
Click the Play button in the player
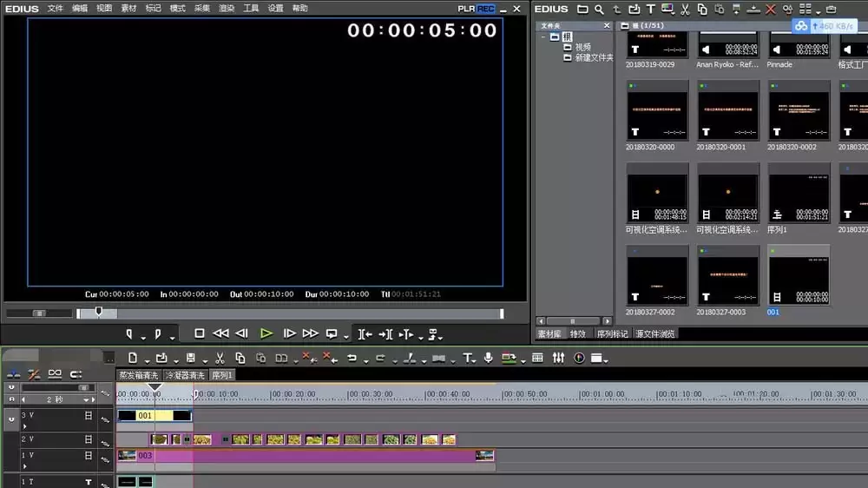[266, 333]
